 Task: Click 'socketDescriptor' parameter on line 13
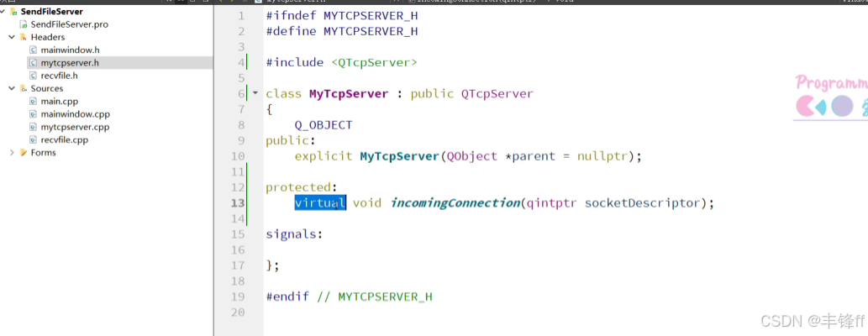(x=643, y=203)
